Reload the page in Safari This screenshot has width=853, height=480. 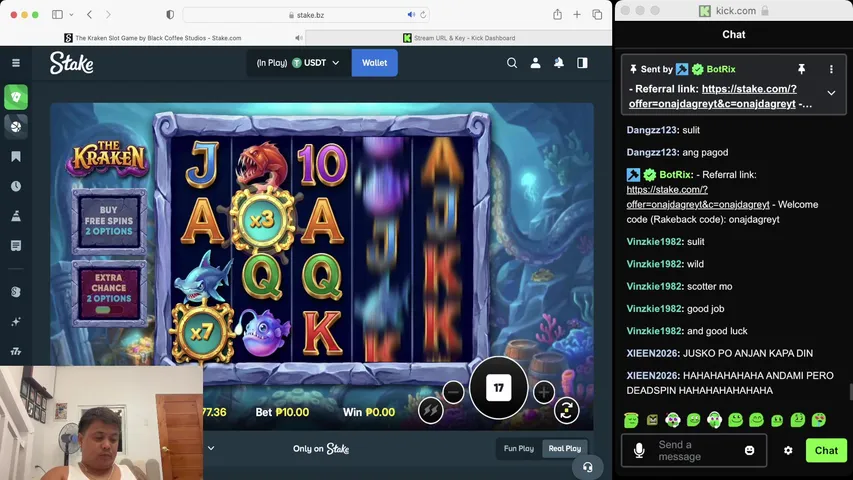tap(423, 15)
